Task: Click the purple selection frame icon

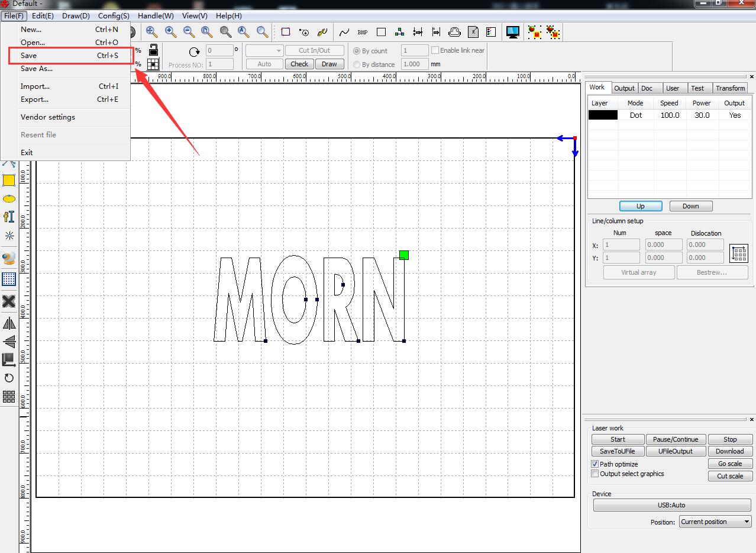Action: [286, 32]
